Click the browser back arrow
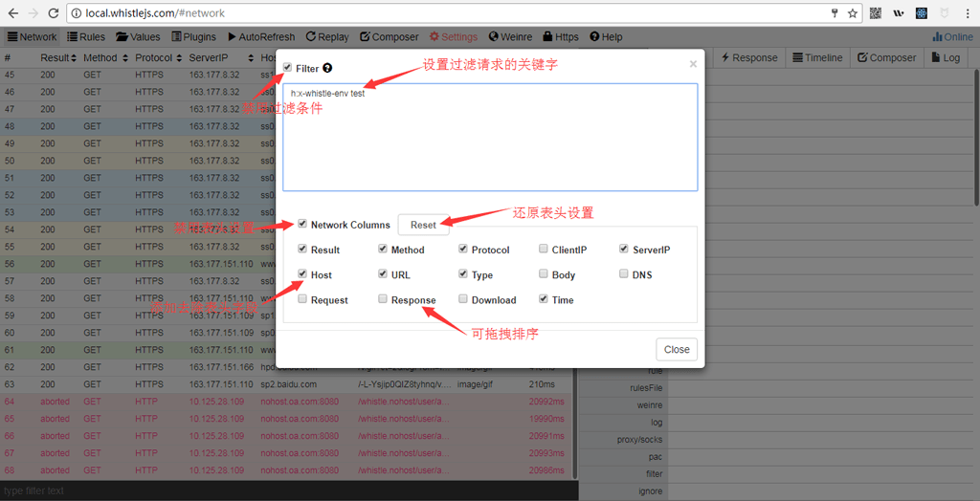The width and height of the screenshot is (980, 501). (12, 13)
